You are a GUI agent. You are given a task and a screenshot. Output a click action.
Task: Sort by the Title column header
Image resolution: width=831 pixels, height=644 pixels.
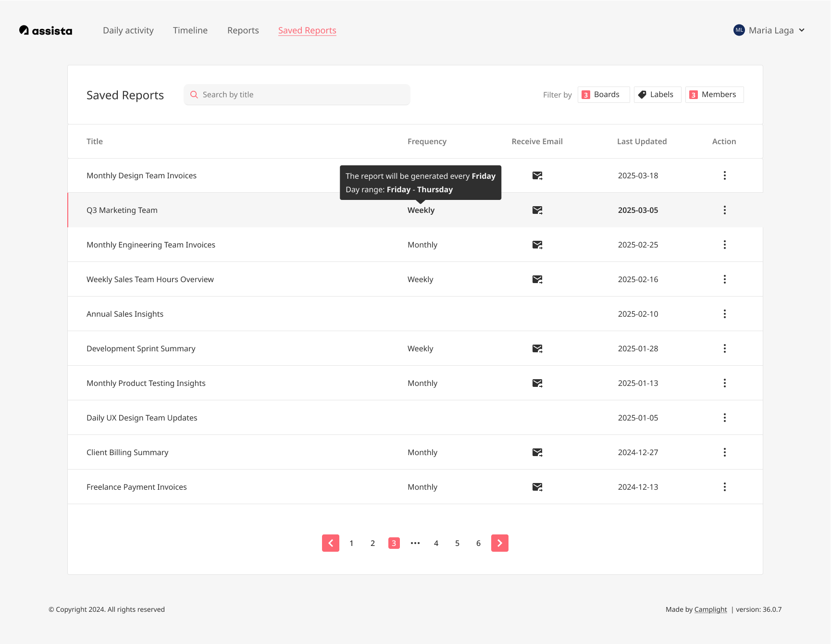pos(95,141)
